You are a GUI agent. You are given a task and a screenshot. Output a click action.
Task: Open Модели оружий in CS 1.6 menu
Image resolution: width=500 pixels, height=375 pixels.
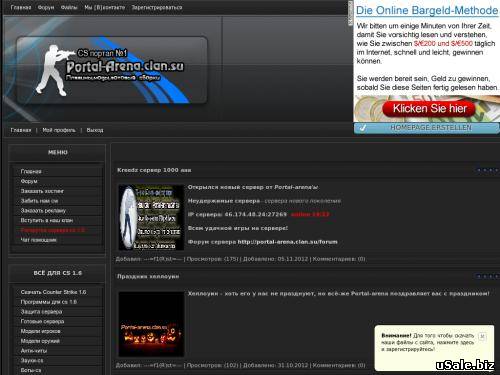point(40,341)
